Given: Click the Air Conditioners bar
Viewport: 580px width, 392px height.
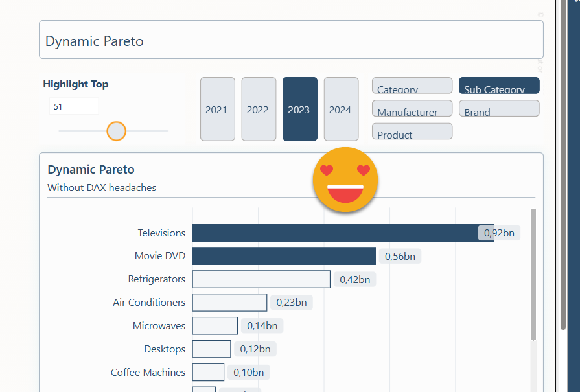Looking at the screenshot, I should coord(229,303).
